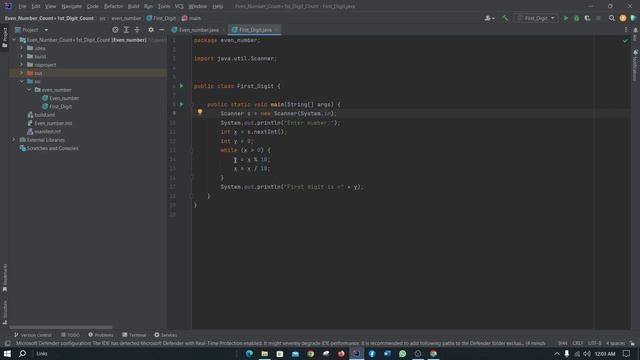
Task: Open the Navigate menu
Action: (x=71, y=6)
